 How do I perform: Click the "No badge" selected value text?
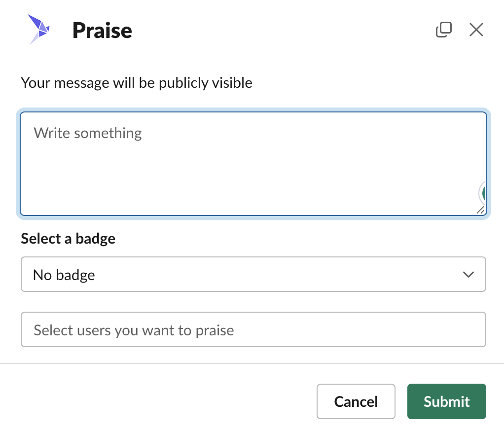pos(64,275)
